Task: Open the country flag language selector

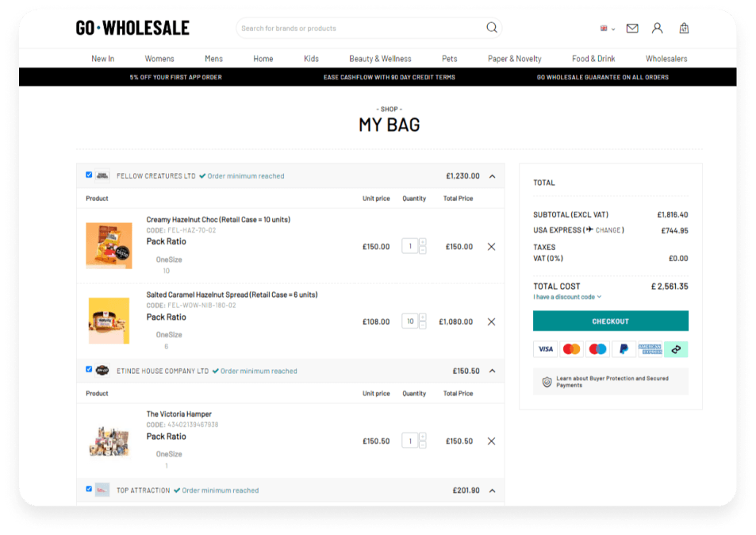Action: (607, 29)
